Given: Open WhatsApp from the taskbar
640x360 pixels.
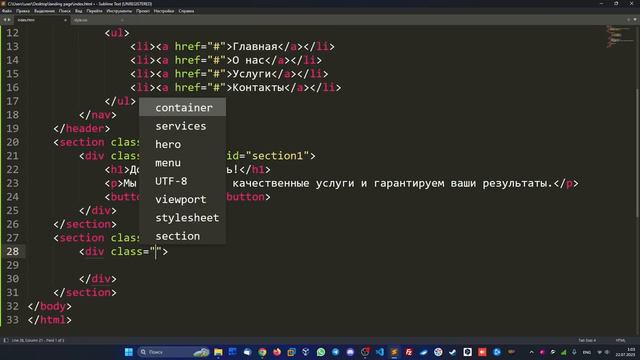Looking at the screenshot, I should tap(321, 352).
